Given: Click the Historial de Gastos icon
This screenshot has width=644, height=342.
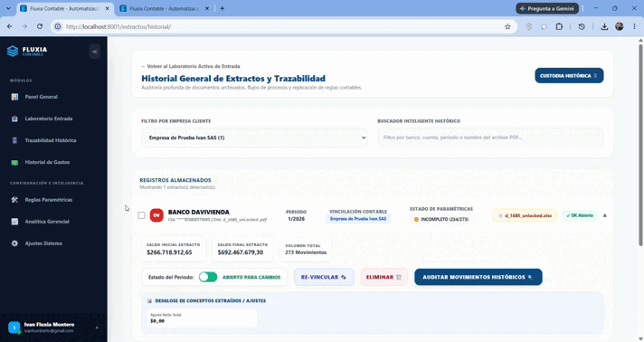Looking at the screenshot, I should pyautogui.click(x=14, y=162).
